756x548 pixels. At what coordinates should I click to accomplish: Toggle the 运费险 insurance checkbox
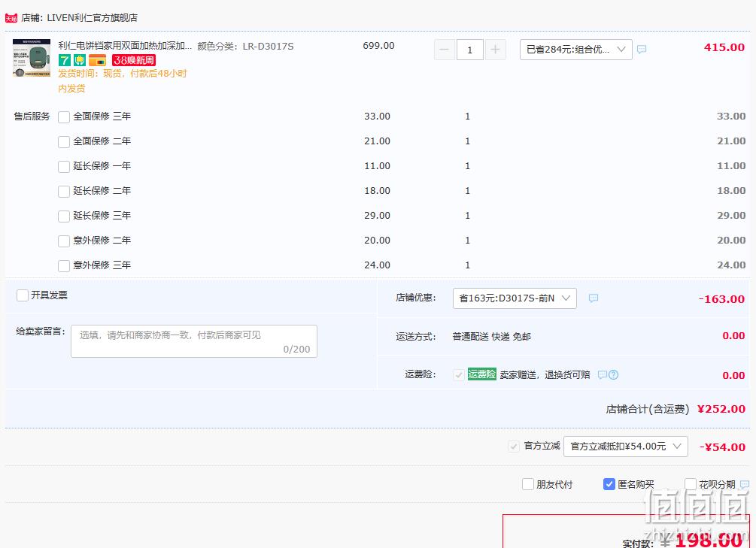[x=459, y=375]
